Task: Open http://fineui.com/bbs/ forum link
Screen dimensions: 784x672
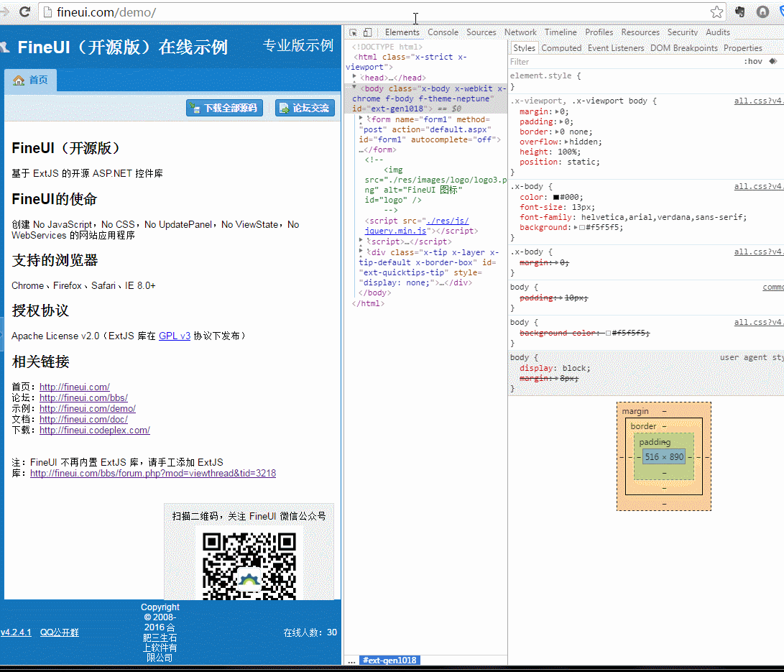Action: [x=83, y=398]
